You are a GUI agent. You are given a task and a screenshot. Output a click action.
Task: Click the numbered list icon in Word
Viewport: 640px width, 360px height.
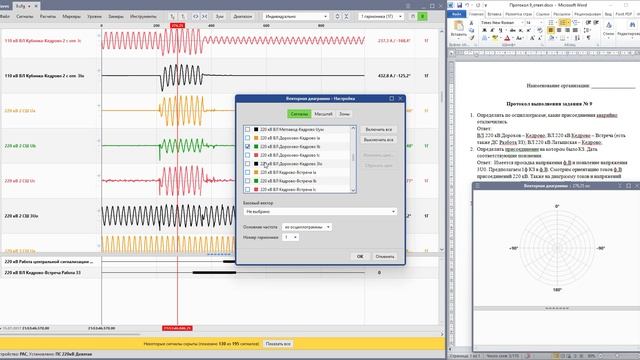pos(562,22)
